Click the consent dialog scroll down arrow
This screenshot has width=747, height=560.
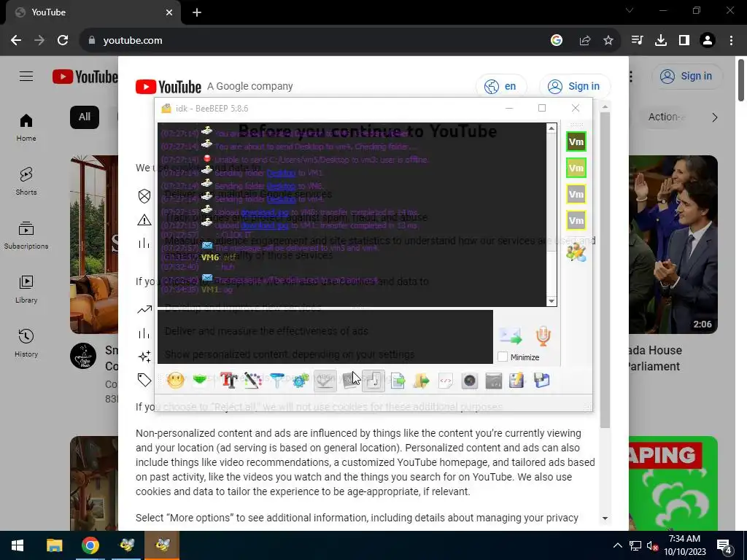[x=605, y=518]
